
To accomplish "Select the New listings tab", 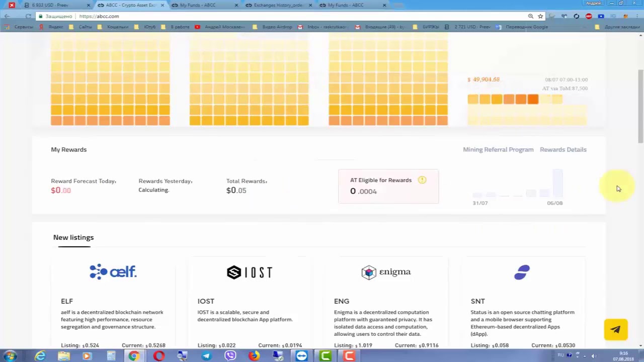I will click(x=73, y=237).
